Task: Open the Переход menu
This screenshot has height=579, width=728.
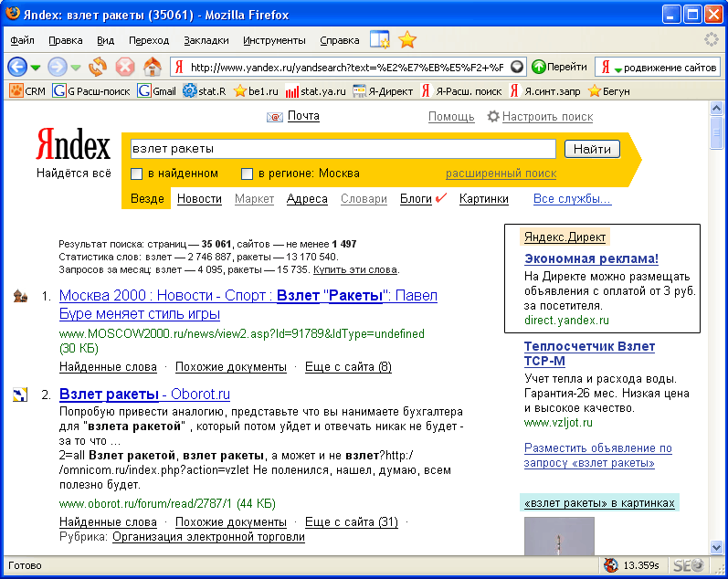Action: click(149, 40)
